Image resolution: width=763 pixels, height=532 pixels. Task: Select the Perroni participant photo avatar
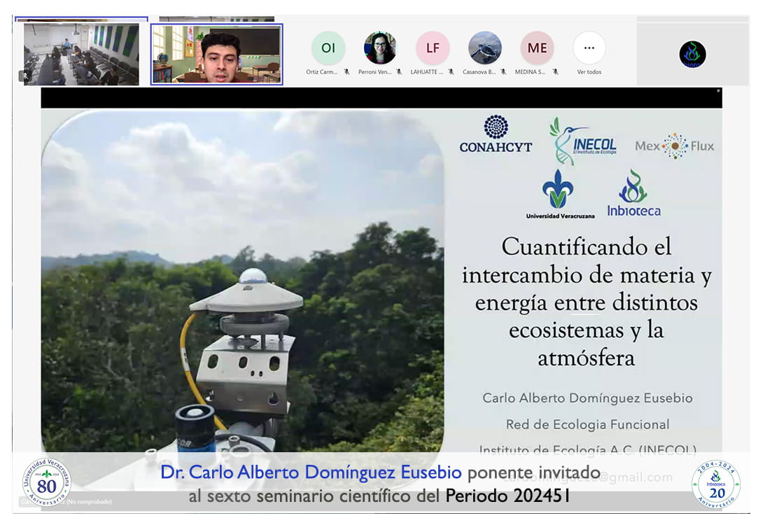click(380, 48)
